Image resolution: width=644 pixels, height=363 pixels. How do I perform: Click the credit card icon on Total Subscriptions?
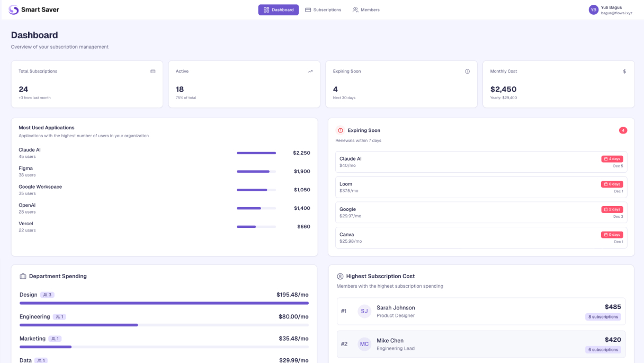(x=153, y=71)
